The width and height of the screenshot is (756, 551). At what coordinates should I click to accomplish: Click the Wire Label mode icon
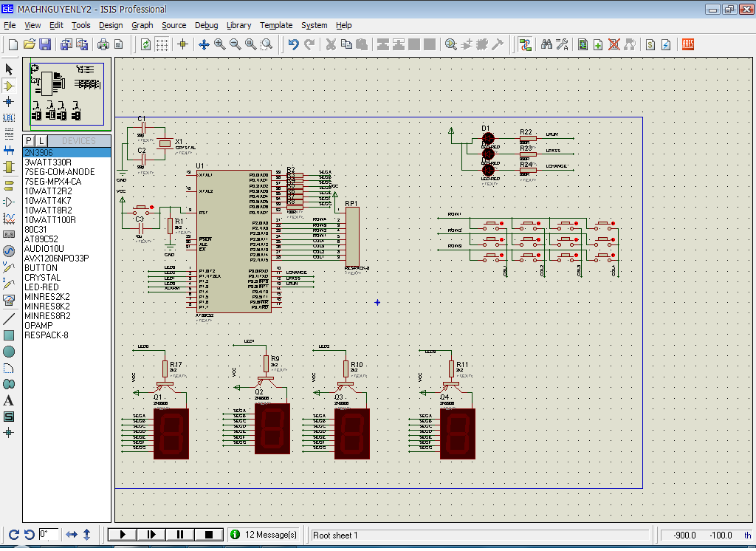pyautogui.click(x=9, y=117)
